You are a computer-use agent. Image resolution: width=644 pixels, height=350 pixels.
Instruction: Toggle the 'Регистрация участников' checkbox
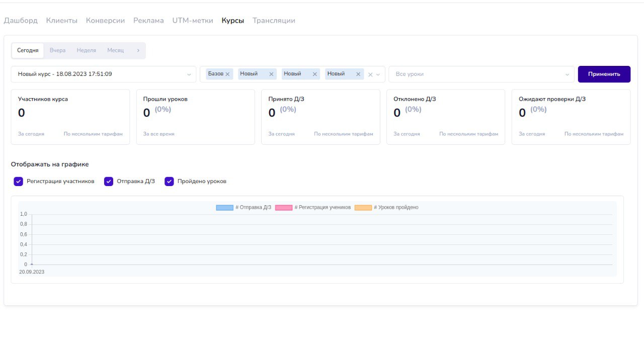19,182
